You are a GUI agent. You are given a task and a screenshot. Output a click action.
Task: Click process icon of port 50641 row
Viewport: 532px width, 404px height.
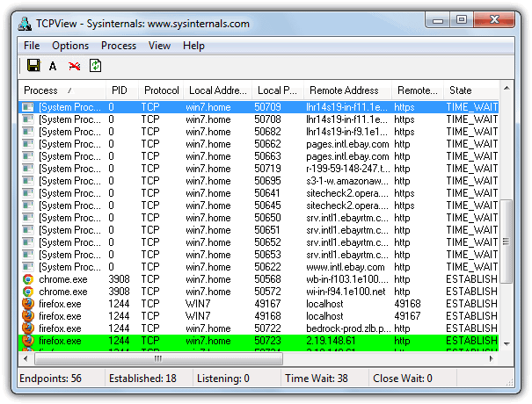28,193
